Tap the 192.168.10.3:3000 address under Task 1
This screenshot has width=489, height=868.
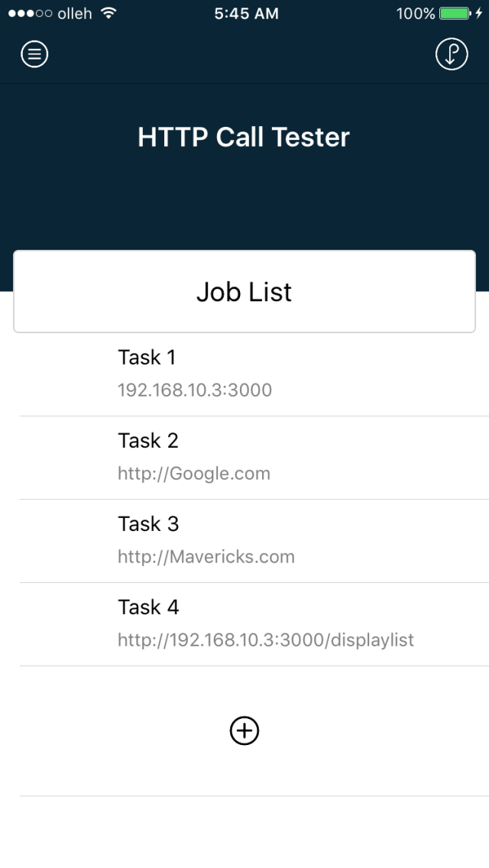(195, 390)
